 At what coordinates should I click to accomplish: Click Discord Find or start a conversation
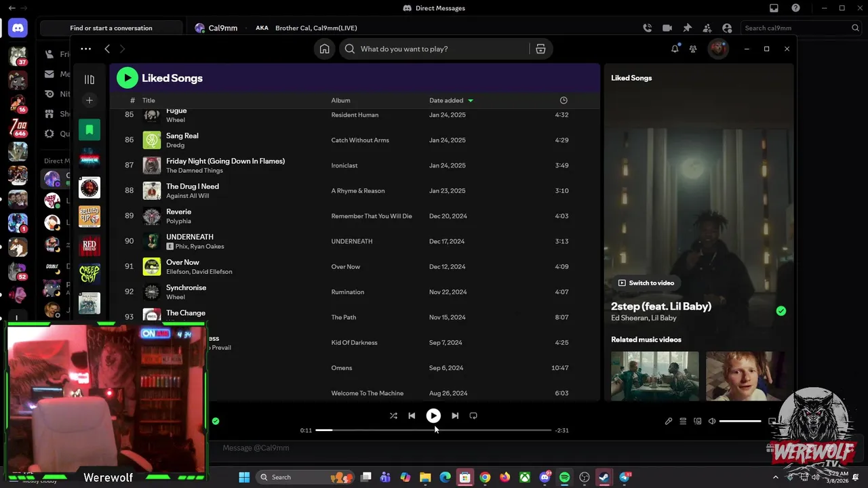[x=111, y=28]
